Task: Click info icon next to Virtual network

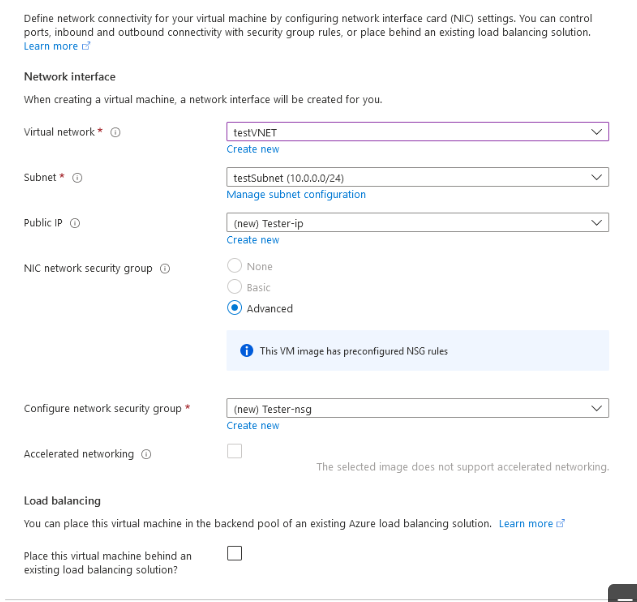Action: (x=116, y=132)
